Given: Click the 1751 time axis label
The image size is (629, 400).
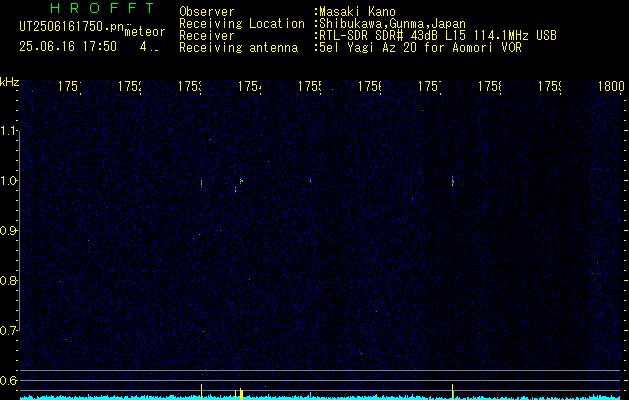Looking at the screenshot, I should [69, 86].
